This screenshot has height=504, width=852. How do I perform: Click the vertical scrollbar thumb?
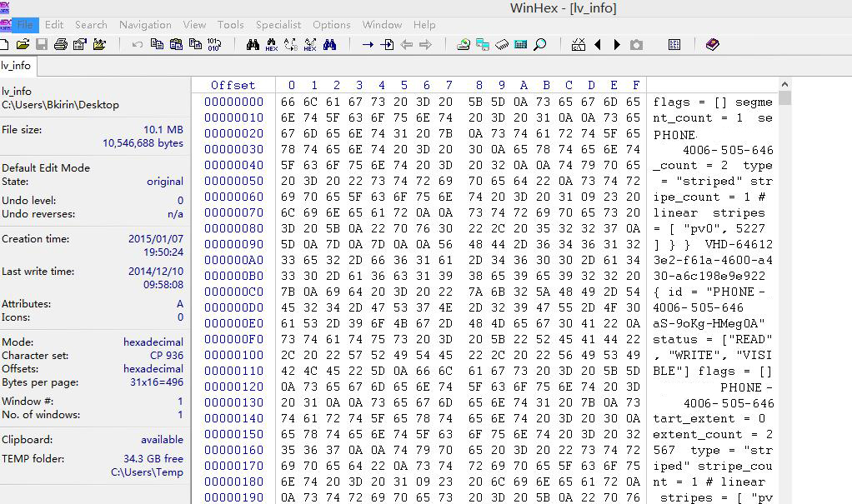pyautogui.click(x=784, y=98)
